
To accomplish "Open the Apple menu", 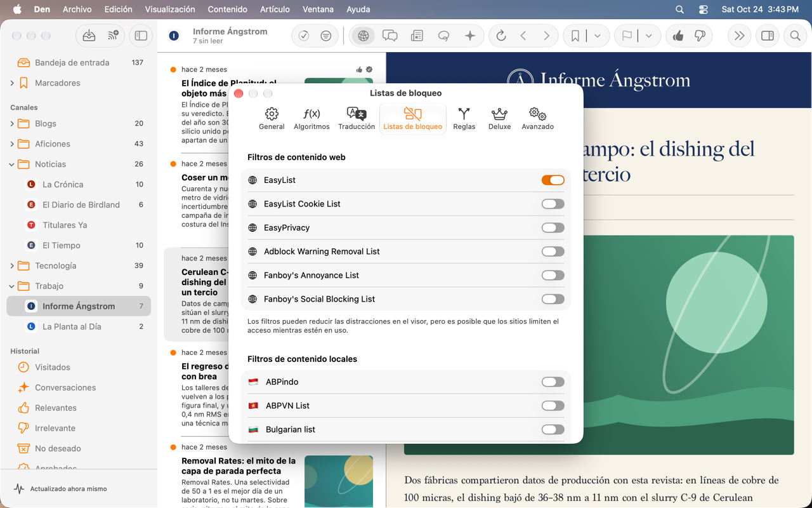I will coord(17,10).
